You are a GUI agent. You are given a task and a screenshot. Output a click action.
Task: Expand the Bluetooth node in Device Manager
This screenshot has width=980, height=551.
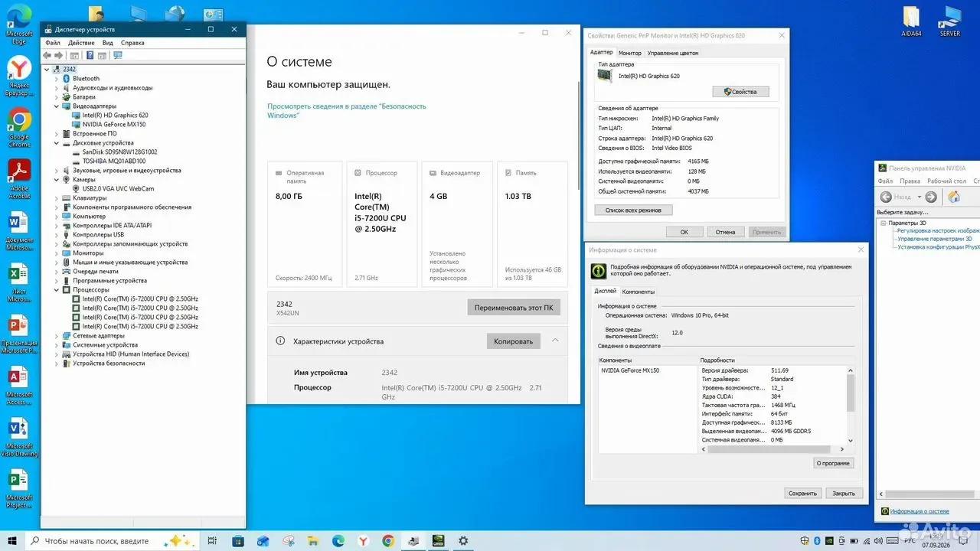[x=56, y=79]
